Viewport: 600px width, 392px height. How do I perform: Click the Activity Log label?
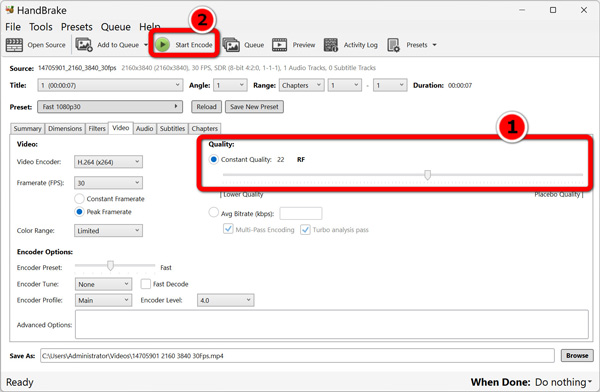coord(360,45)
